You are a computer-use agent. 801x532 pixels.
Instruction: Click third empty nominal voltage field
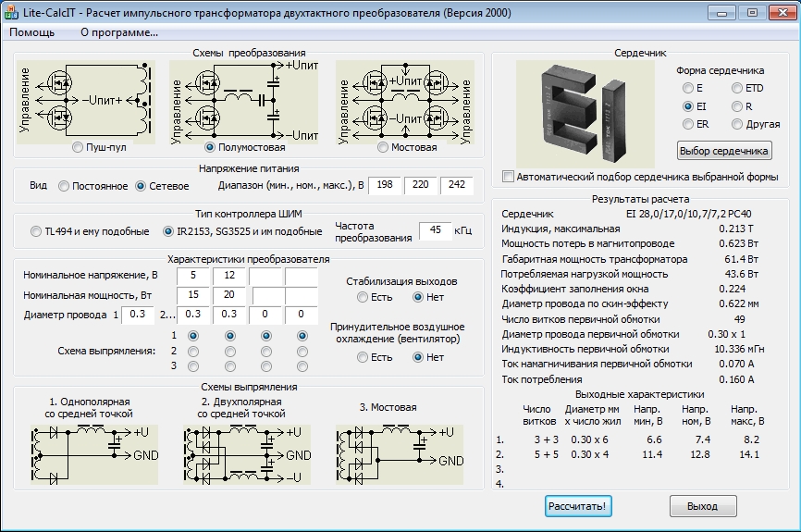[265, 275]
